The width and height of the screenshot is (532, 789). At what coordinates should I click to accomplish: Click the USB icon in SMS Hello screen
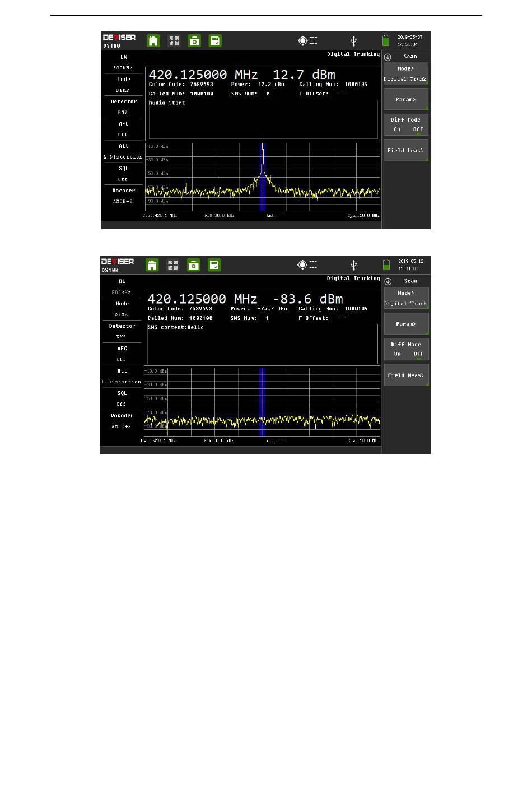[353, 264]
